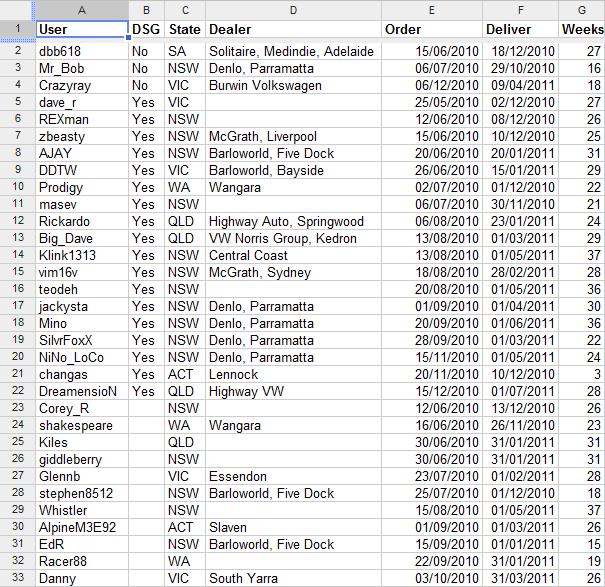Select row 21 header
Screen dimensions: 605x587
click(x=18, y=374)
